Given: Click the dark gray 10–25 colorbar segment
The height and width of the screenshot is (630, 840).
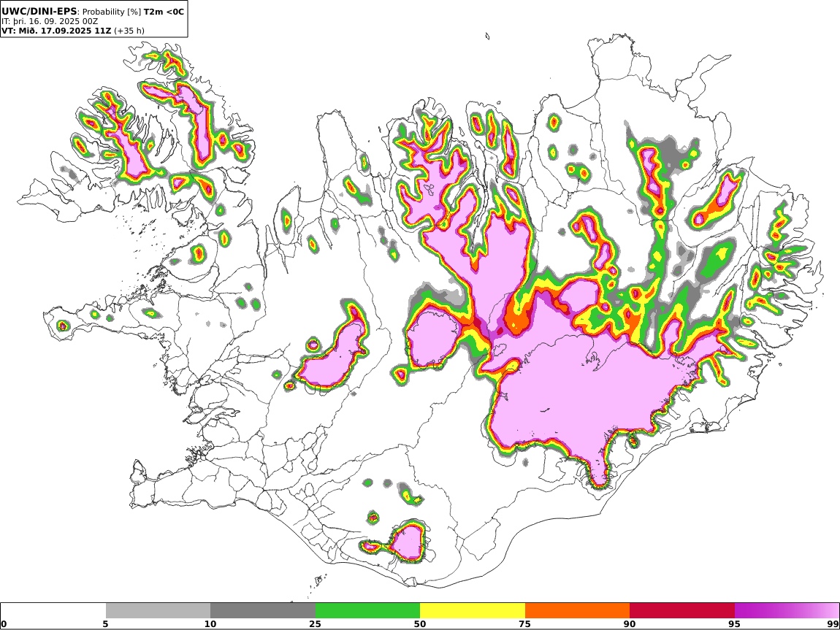Looking at the screenshot, I should point(263,611).
